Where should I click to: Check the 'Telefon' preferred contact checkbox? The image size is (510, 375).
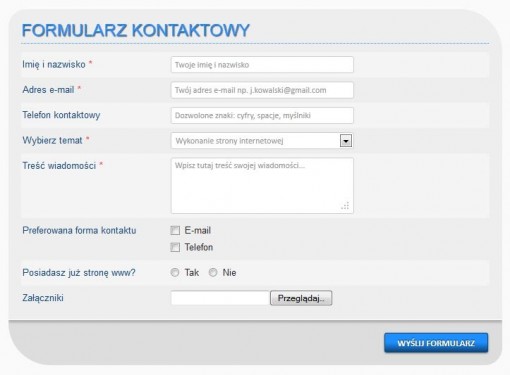pos(175,247)
